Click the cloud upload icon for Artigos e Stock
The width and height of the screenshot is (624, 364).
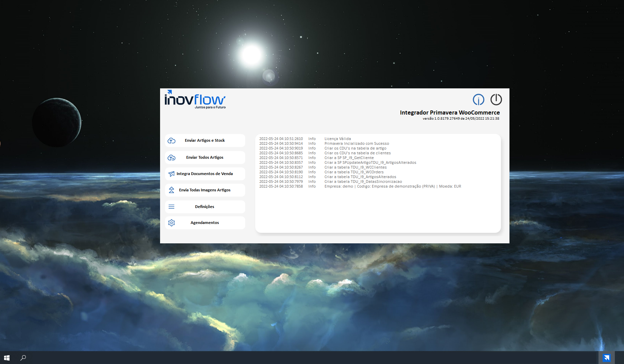click(x=172, y=140)
